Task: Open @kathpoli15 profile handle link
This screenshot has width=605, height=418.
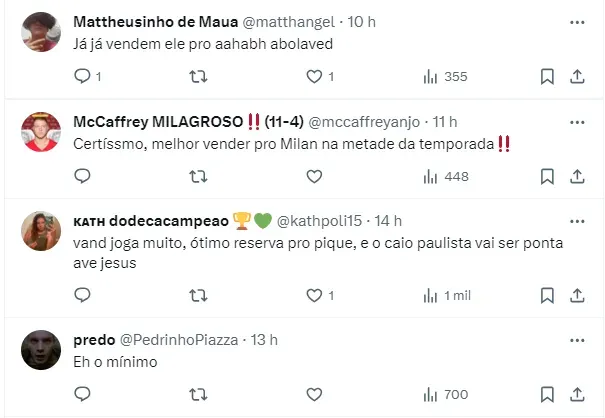Action: (x=317, y=220)
